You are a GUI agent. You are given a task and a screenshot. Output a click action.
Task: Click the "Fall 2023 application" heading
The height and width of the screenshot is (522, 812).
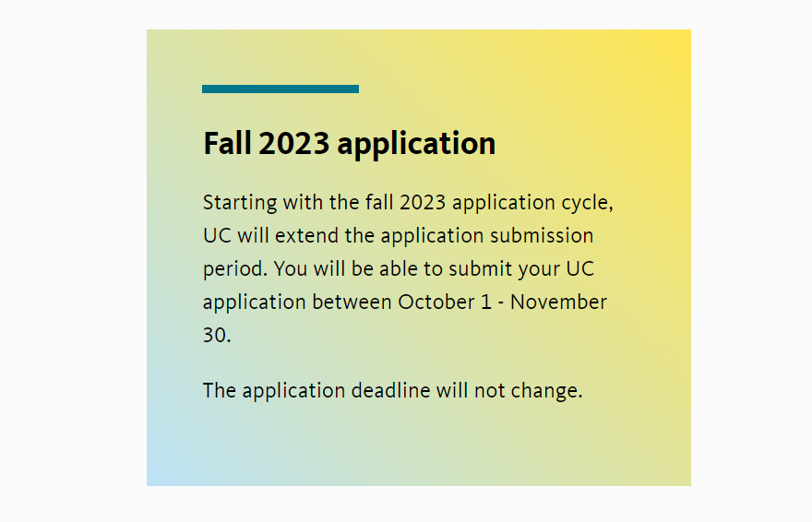pos(349,144)
